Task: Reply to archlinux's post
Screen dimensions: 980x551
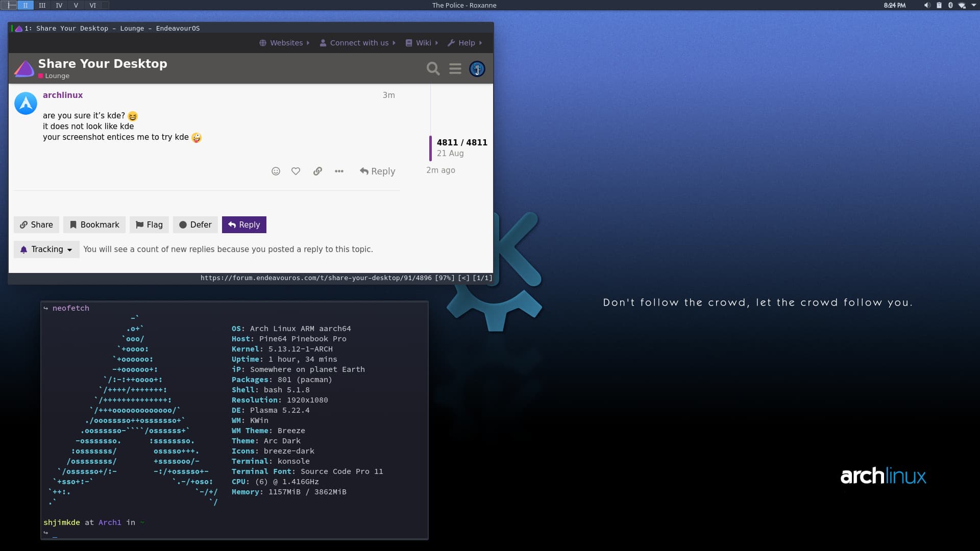Action: click(377, 171)
